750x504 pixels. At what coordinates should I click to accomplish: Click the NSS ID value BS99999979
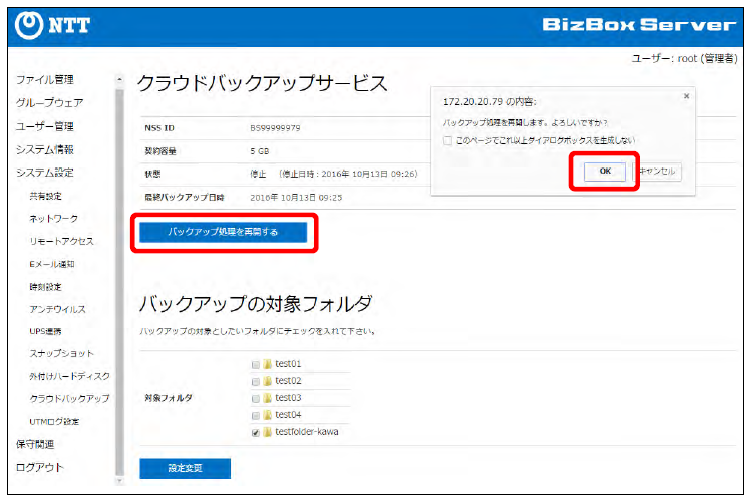click(275, 128)
